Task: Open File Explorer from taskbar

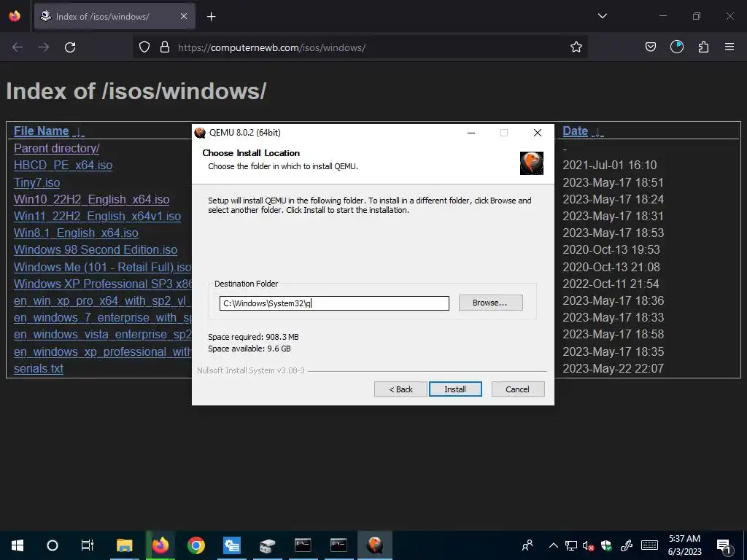Action: click(x=124, y=545)
